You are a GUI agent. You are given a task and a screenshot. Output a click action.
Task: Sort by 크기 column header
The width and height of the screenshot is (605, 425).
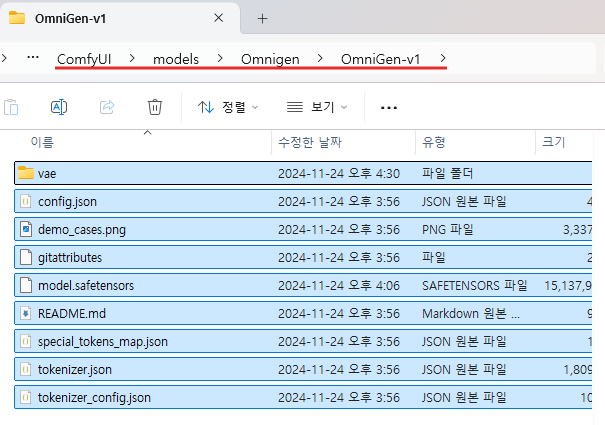point(554,142)
